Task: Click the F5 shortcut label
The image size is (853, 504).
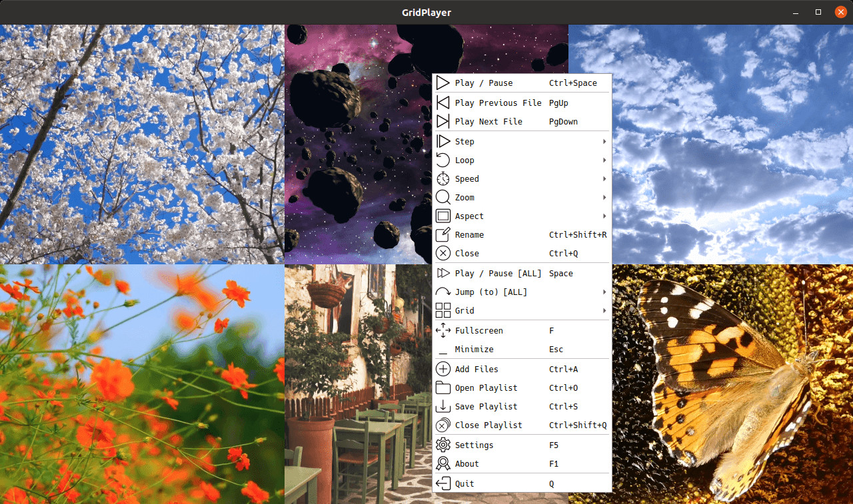Action: tap(554, 445)
